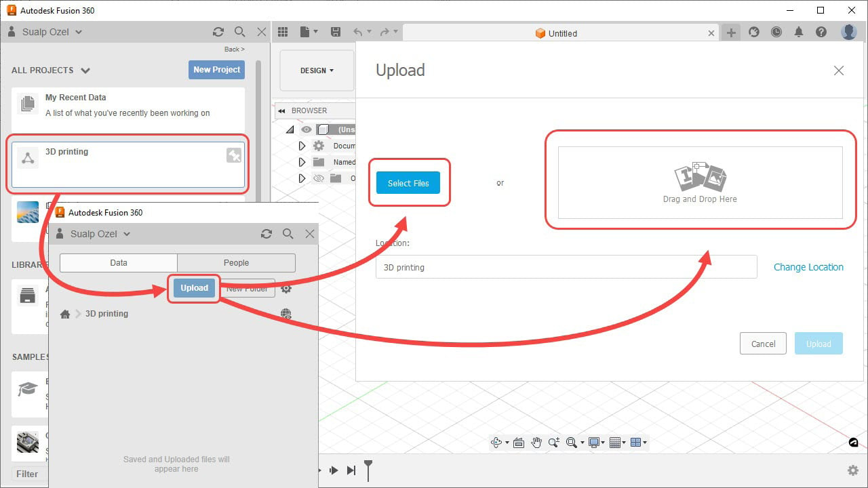Image resolution: width=868 pixels, height=488 pixels.
Task: Click the Save disk icon
Action: (x=335, y=32)
